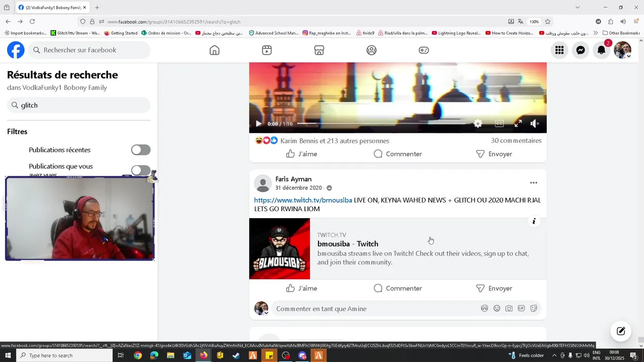Add a GIF to the comment

pos(521,309)
